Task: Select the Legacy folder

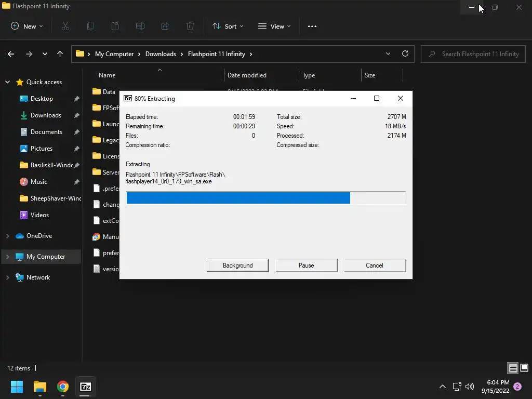Action: (106, 140)
